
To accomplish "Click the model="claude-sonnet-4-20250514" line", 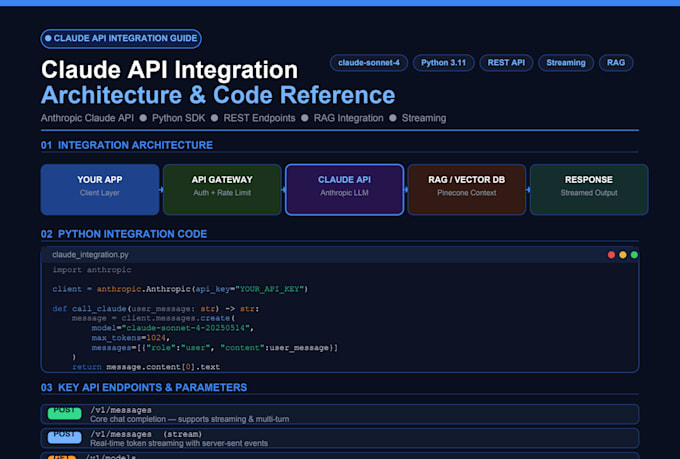I will click(172, 328).
